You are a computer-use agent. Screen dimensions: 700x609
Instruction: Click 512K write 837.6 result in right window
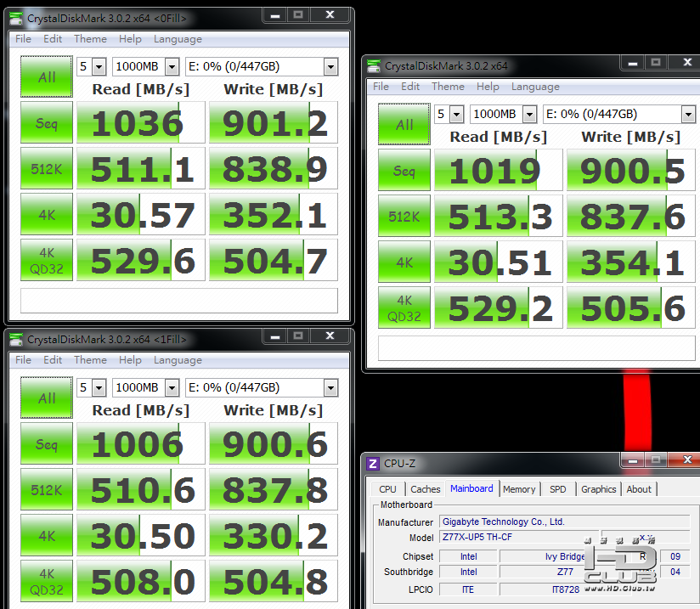point(631,216)
